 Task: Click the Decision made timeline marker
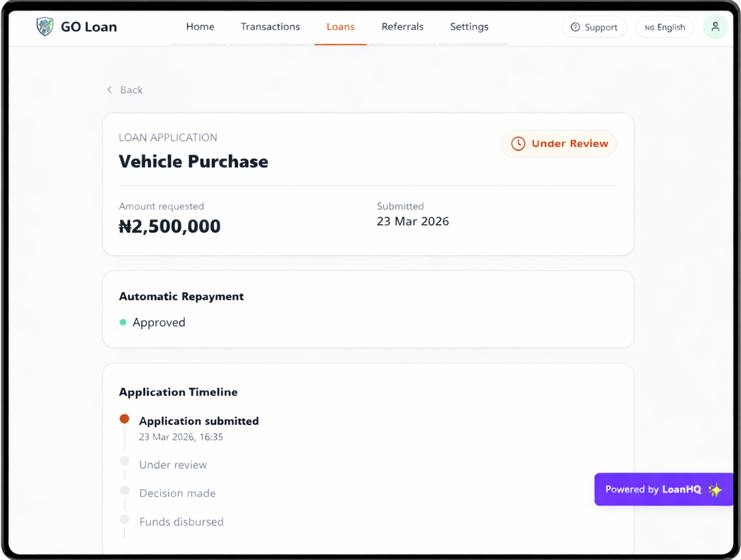coord(124,490)
